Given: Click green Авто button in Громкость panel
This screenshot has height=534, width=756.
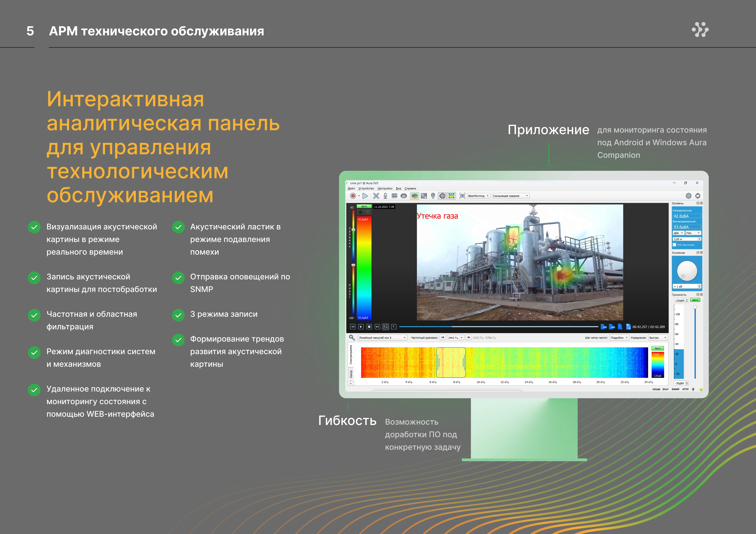Looking at the screenshot, I should tap(695, 300).
